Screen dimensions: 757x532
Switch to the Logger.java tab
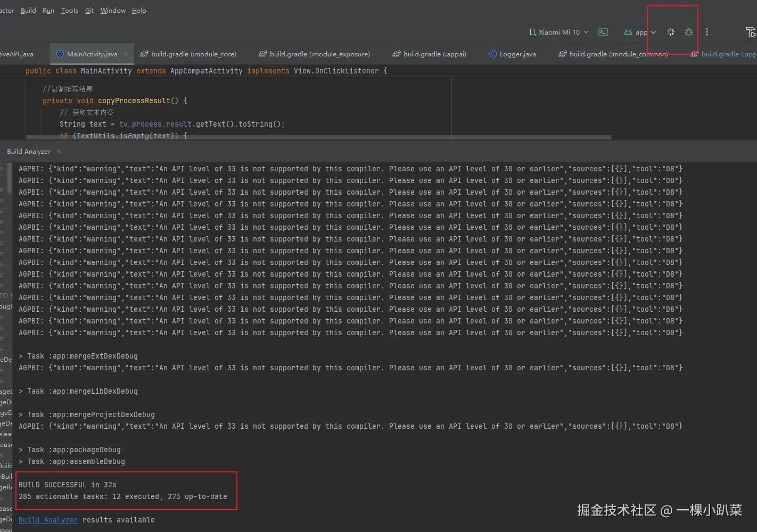pos(517,54)
